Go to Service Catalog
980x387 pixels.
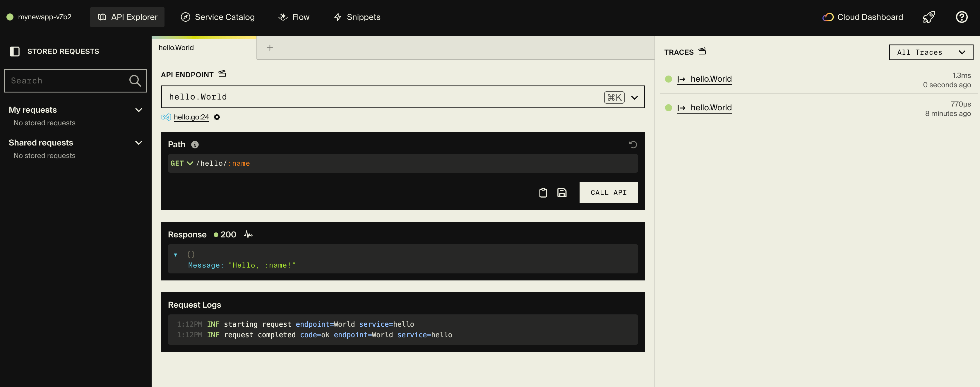point(217,17)
